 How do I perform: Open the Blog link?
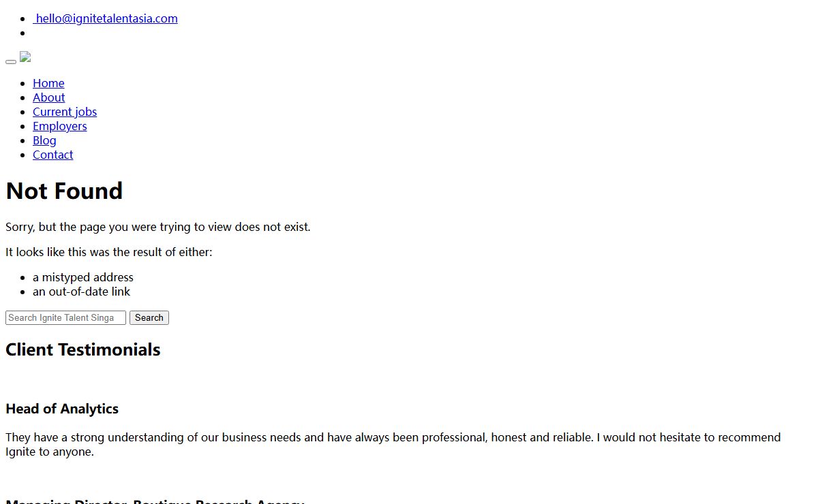[44, 140]
